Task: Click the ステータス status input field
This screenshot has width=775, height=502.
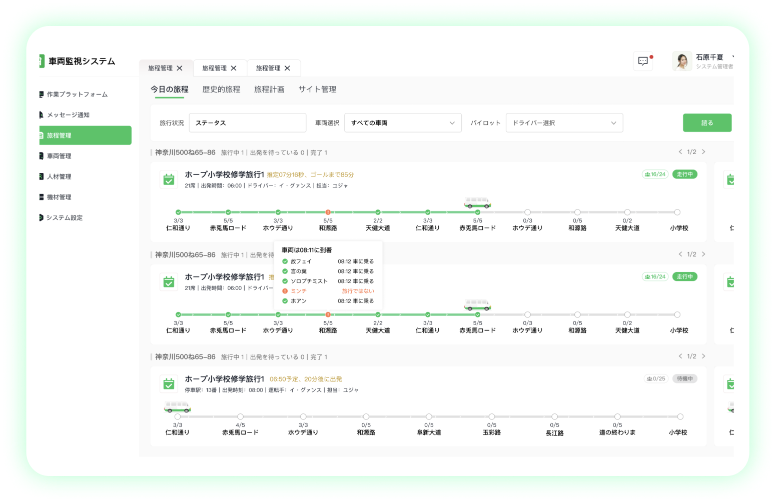Action: (x=247, y=123)
